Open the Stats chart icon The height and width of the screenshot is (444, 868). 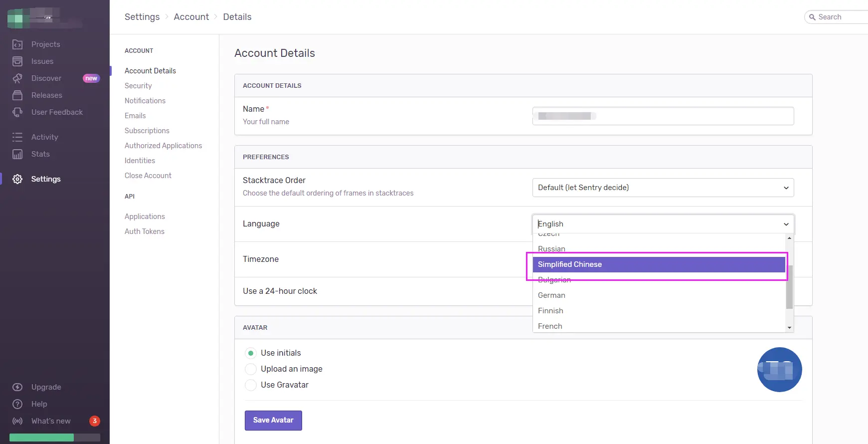click(x=17, y=154)
